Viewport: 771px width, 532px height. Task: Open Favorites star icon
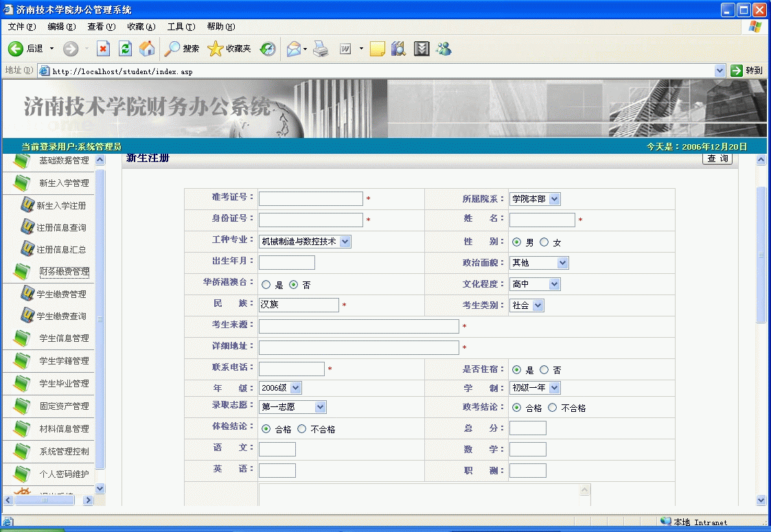click(215, 48)
